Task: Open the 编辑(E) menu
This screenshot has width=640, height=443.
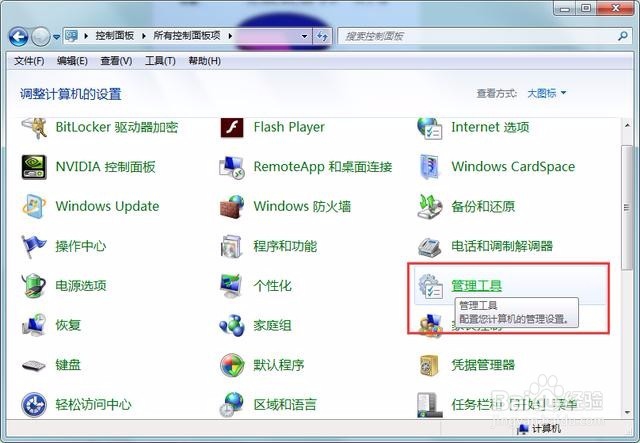Action: tap(72, 61)
